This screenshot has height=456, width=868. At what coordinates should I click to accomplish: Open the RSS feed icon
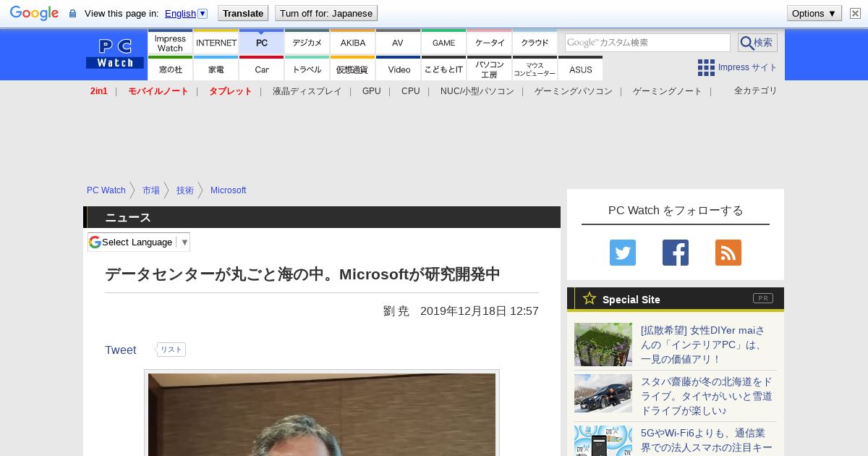728,253
